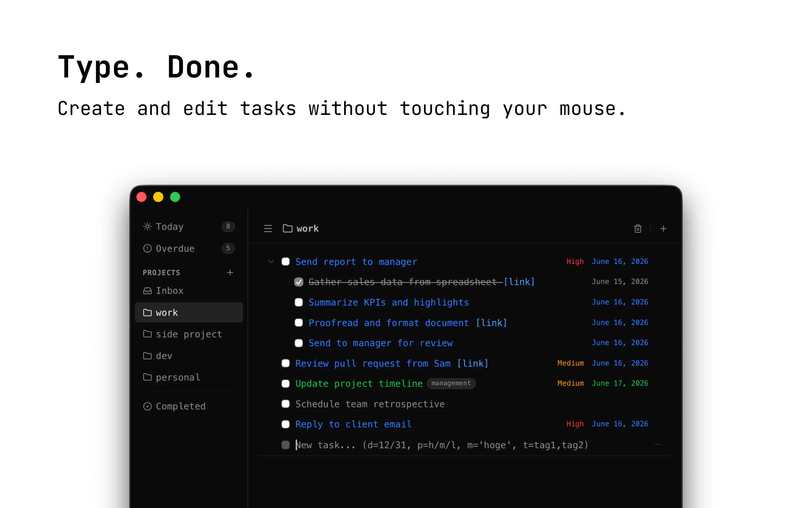Check off Proofread and format document
The height and width of the screenshot is (508, 812).
click(x=298, y=323)
